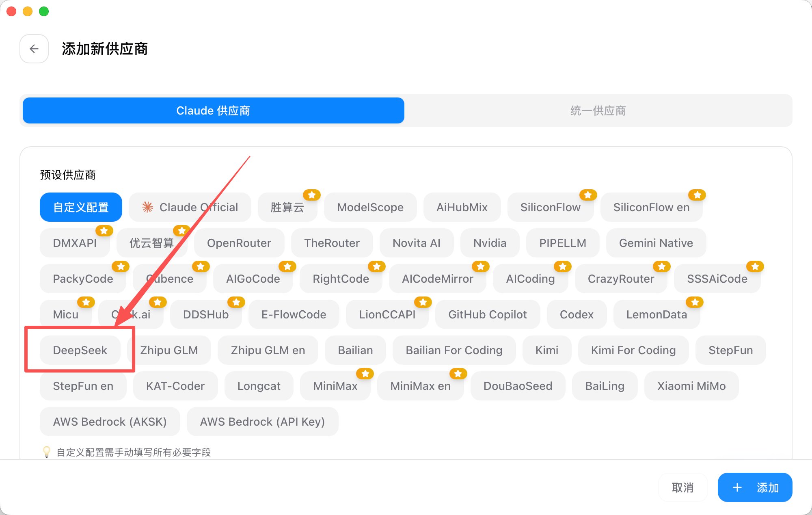
Task: Select the Zhipu GLM preset without en
Action: pos(169,350)
